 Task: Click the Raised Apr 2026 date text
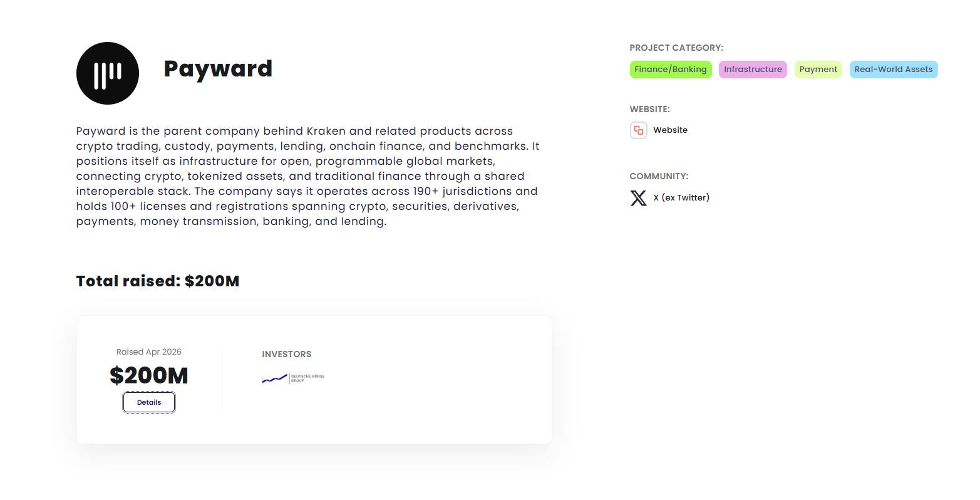click(x=149, y=352)
